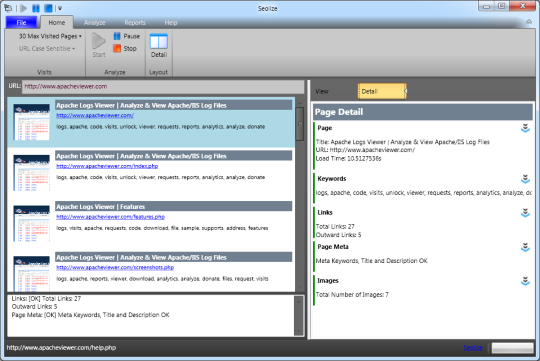Switch to the Analyze tab
540x361 pixels.
tap(95, 23)
